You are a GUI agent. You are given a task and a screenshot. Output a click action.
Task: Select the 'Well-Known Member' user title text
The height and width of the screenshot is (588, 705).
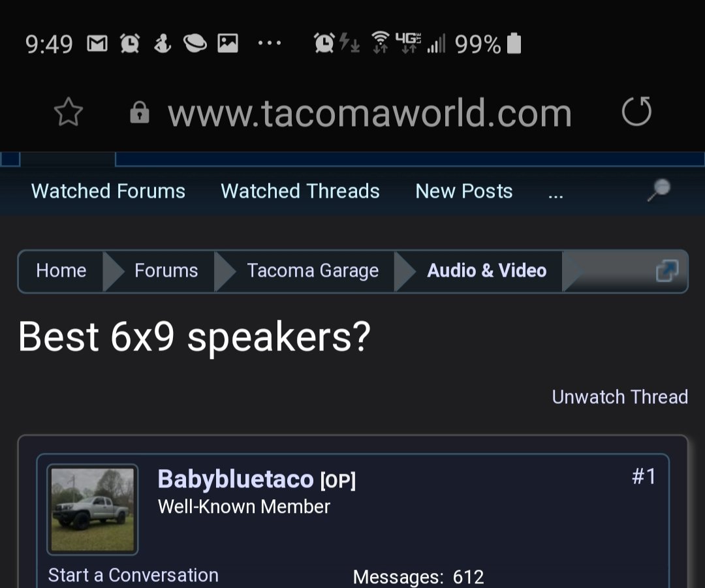[x=244, y=506]
